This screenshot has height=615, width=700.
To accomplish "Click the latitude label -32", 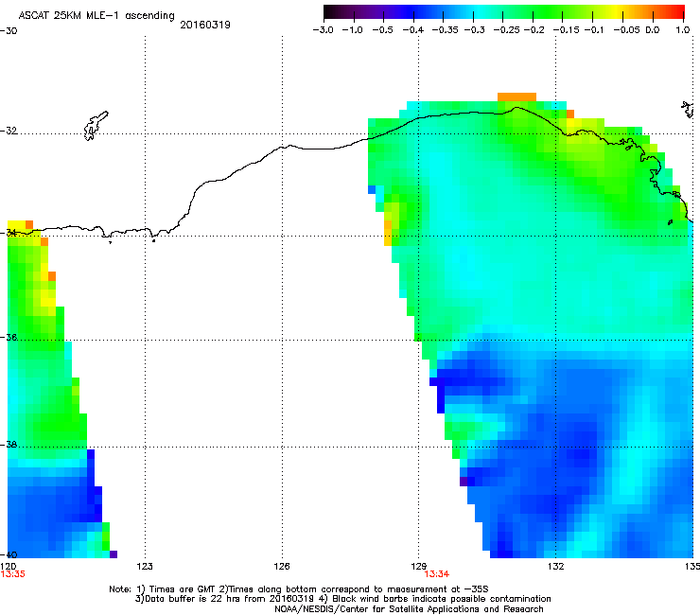I will (9, 131).
